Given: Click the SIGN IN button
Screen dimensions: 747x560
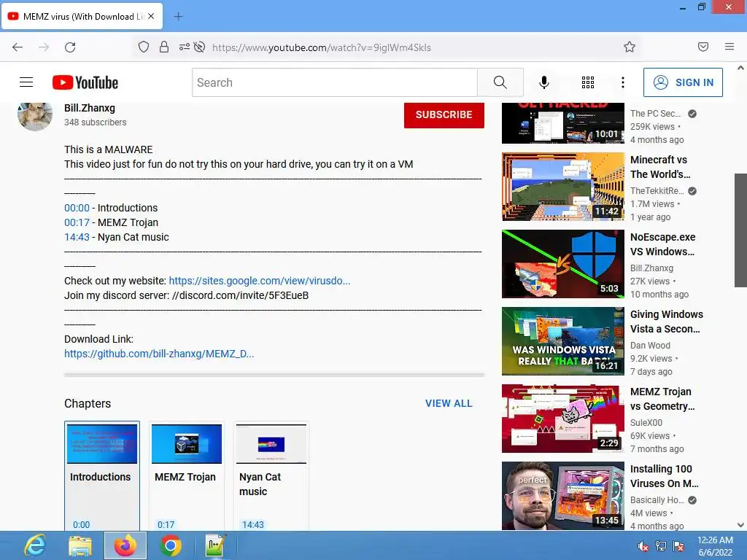Looking at the screenshot, I should click(x=683, y=82).
